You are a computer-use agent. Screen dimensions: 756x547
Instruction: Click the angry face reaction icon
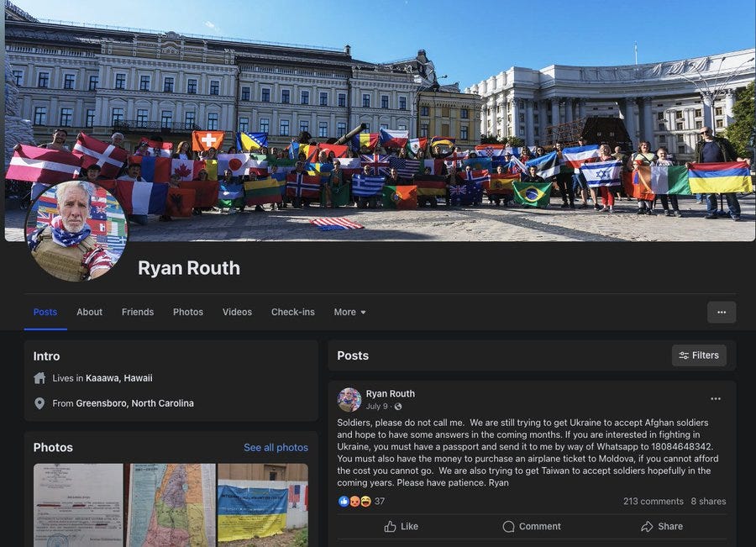[x=354, y=502]
